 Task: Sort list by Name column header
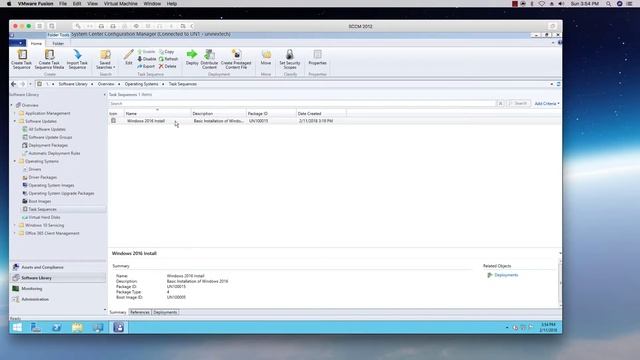pyautogui.click(x=157, y=113)
